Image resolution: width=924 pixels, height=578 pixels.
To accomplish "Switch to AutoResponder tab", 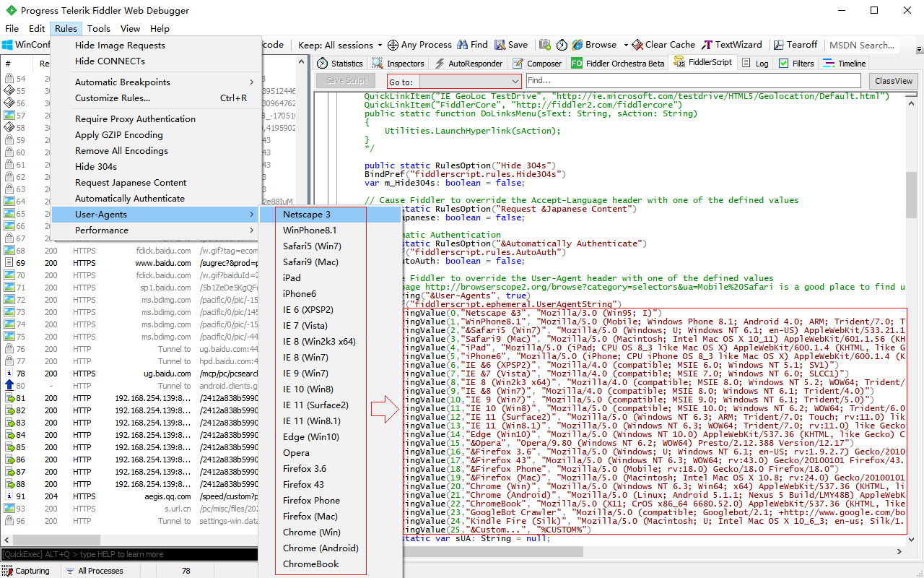I will pos(468,63).
